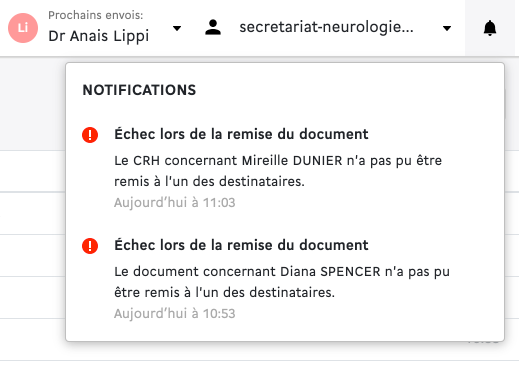The image size is (519, 366).
Task: Click the NOTIFICATIONS panel heading
Action: [139, 90]
